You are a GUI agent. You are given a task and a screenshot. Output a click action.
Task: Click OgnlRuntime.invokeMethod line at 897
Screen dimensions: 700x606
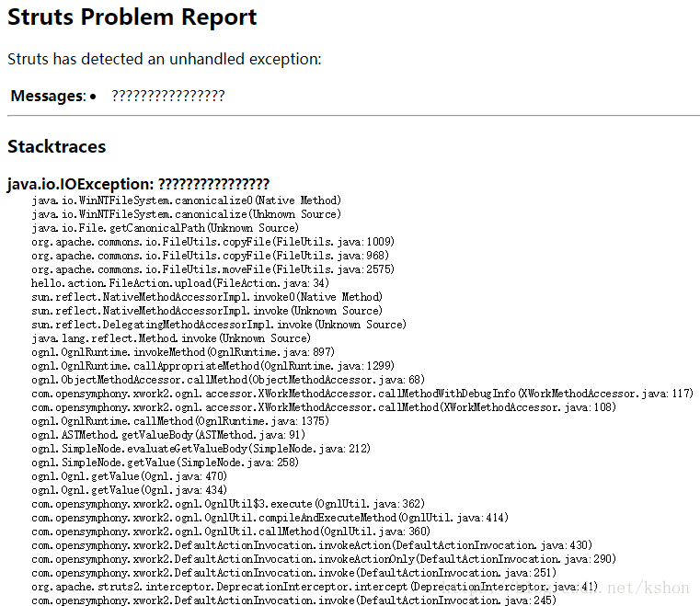(x=183, y=352)
